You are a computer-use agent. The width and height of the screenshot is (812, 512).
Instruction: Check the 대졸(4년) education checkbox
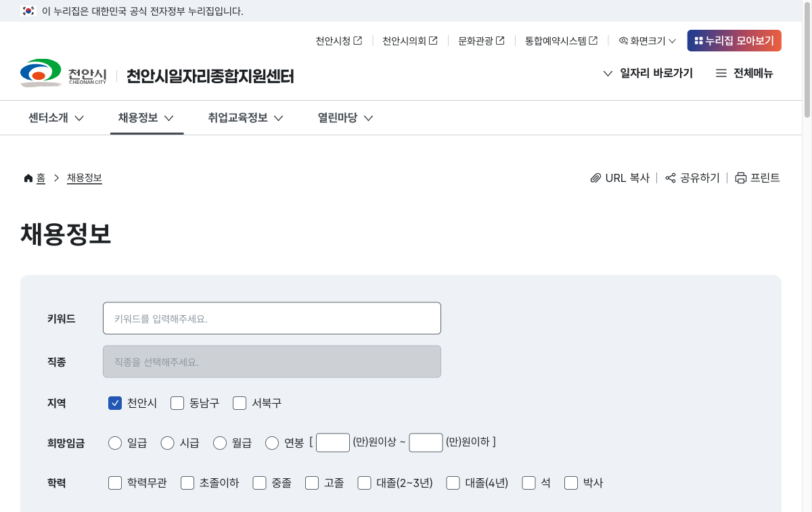pyautogui.click(x=453, y=483)
